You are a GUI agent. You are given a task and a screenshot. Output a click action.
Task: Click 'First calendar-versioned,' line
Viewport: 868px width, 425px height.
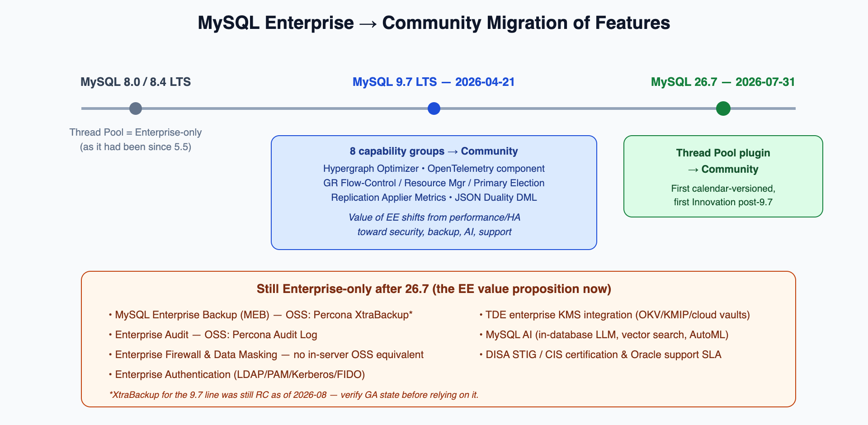pyautogui.click(x=723, y=189)
